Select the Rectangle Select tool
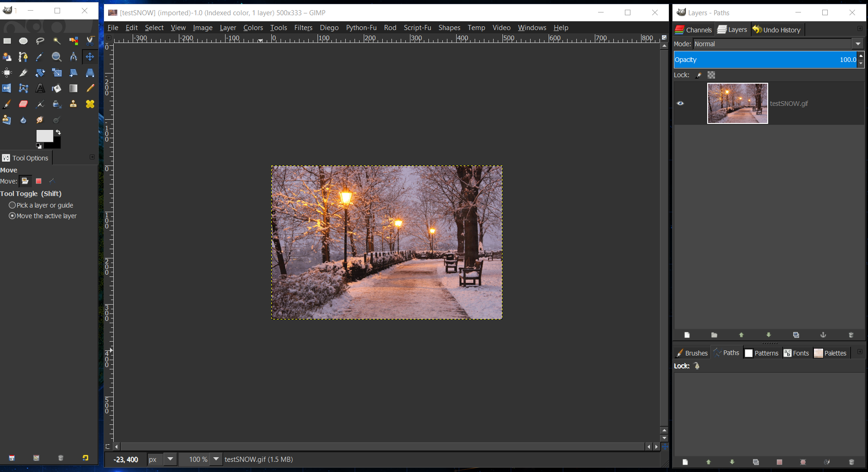 (7, 41)
